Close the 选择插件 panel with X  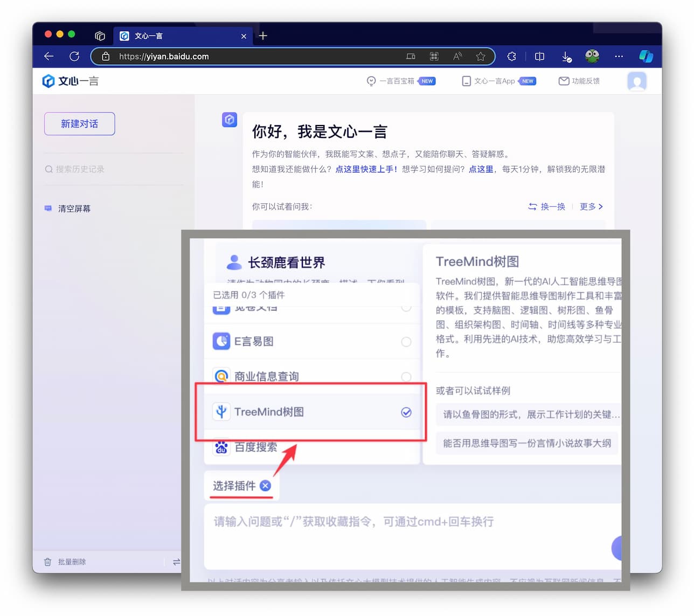(x=265, y=486)
